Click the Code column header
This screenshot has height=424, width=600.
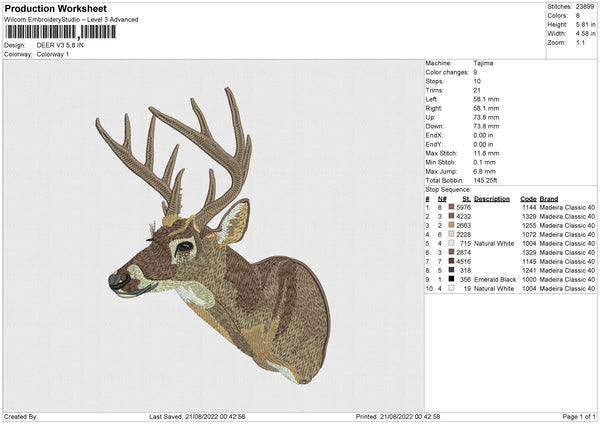528,198
